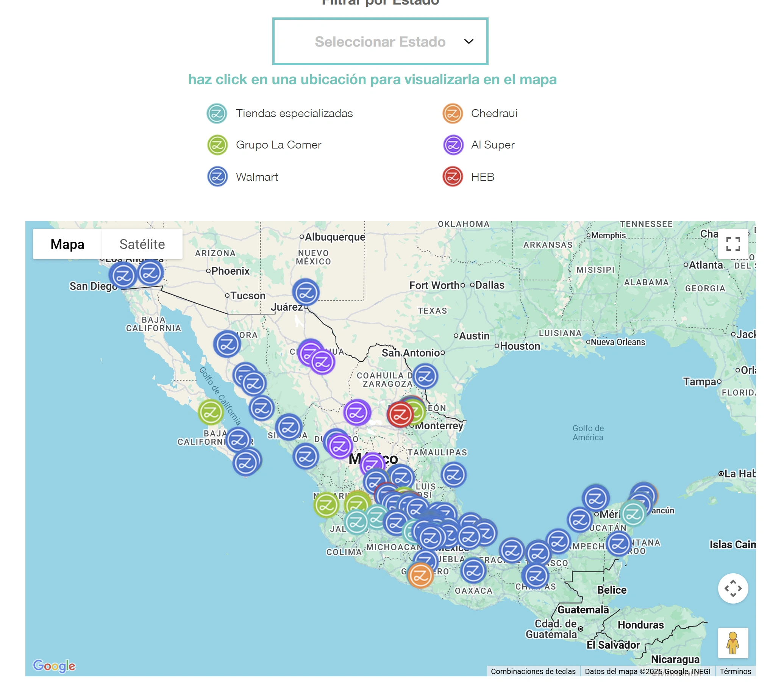This screenshot has width=784, height=682.
Task: Open the Términos link
Action: [735, 671]
